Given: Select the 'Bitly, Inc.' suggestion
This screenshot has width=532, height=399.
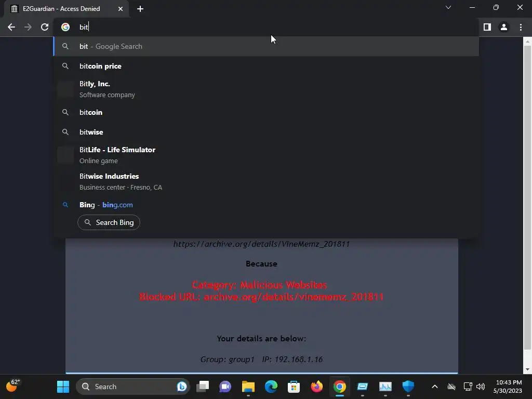Looking at the screenshot, I should (x=267, y=89).
